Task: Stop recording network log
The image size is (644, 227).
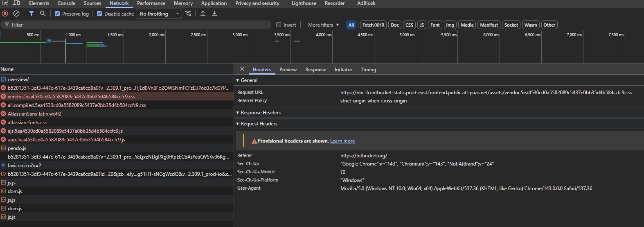Action: (5, 14)
